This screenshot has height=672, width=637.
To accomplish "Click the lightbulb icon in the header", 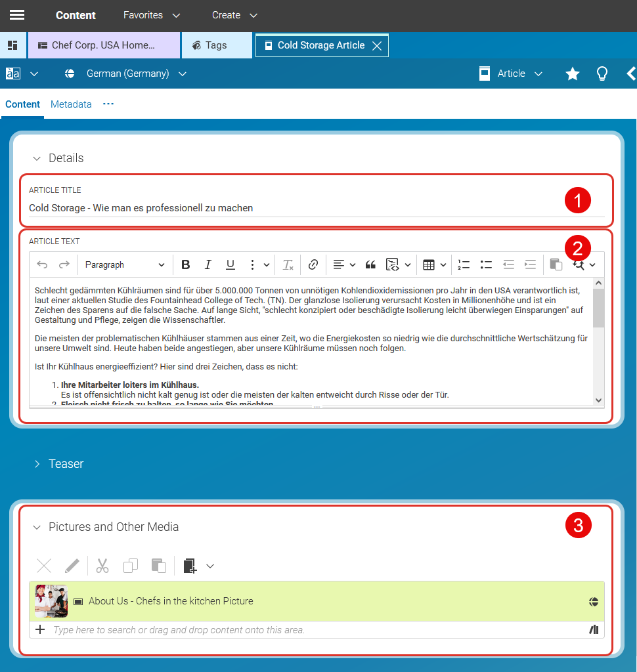I will (602, 73).
